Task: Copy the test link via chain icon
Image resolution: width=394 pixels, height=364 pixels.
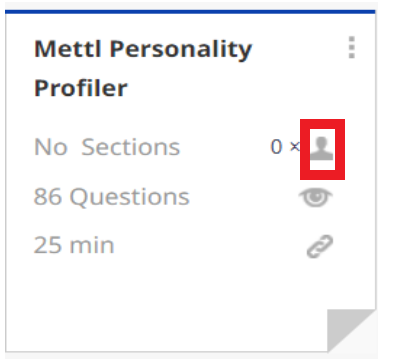Action: [320, 246]
